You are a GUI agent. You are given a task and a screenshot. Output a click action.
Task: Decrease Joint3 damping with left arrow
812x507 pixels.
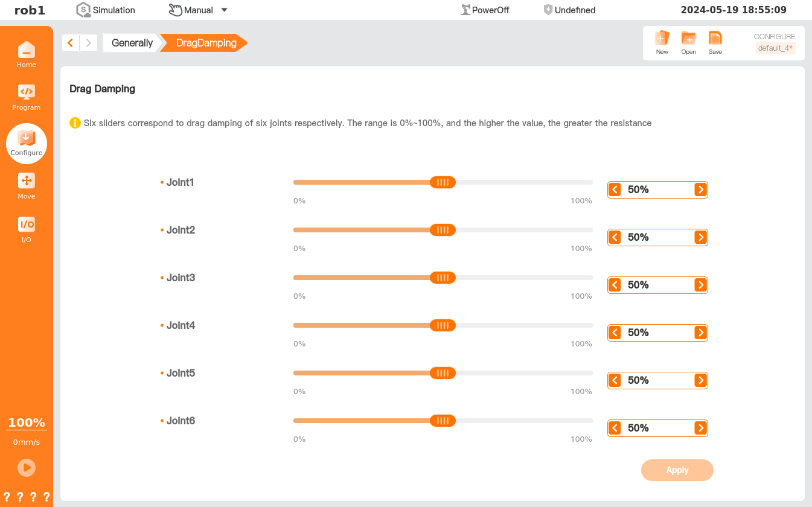tap(615, 285)
